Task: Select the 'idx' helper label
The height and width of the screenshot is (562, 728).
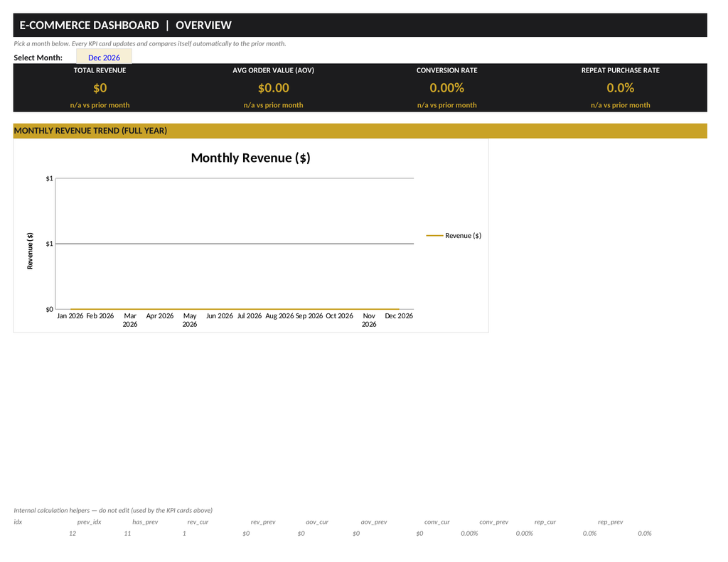Action: coord(18,522)
